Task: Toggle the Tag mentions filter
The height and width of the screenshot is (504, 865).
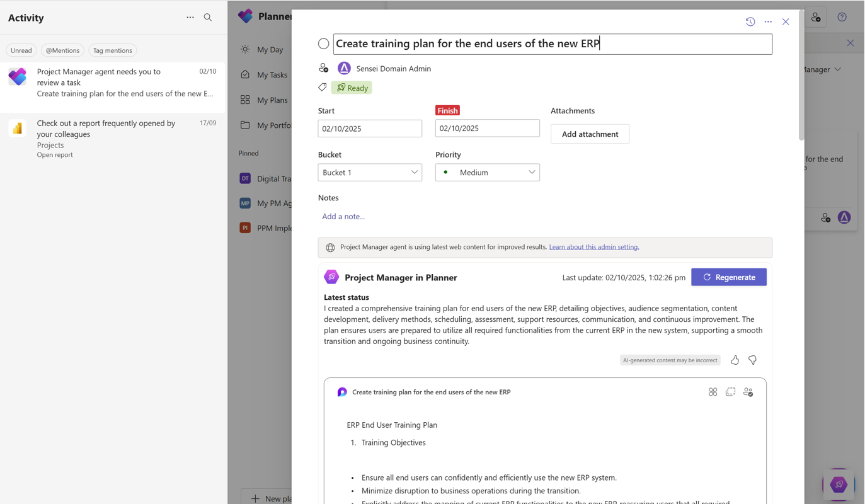Action: [x=112, y=50]
